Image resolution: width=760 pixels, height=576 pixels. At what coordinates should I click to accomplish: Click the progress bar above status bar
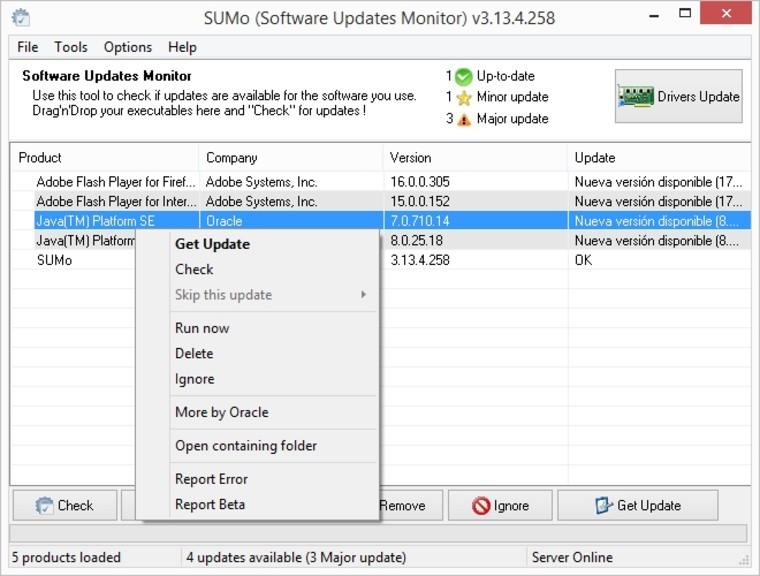click(x=378, y=533)
